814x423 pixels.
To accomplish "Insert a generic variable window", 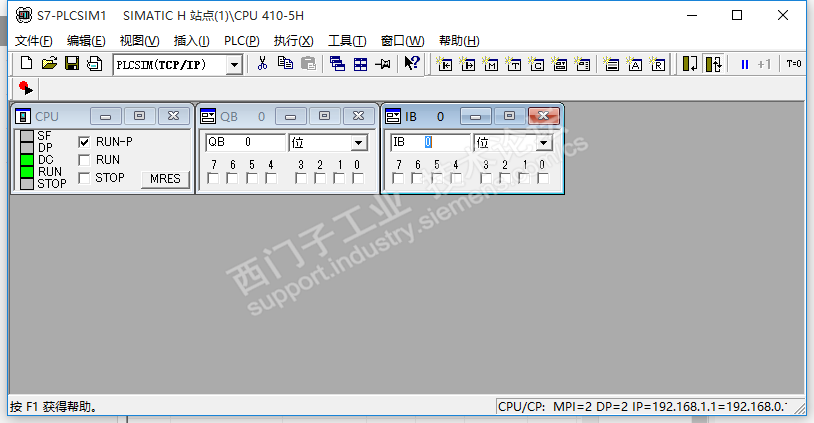I will click(x=560, y=64).
